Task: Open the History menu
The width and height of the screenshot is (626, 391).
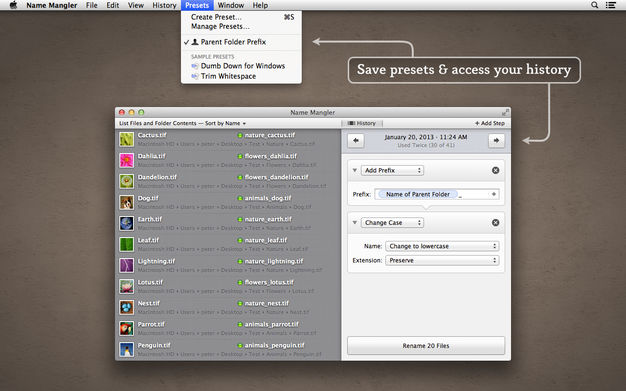Action: coord(164,5)
